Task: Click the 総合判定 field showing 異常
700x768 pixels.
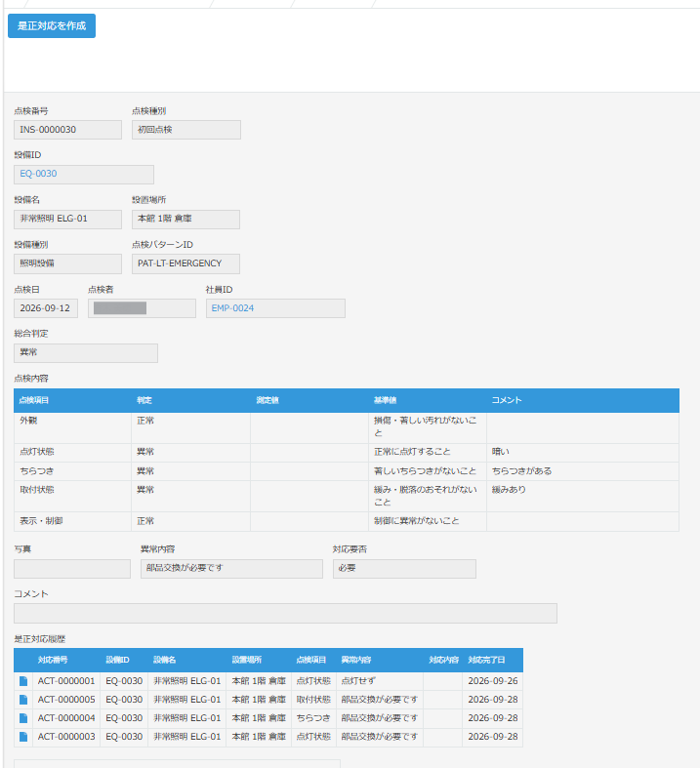Action: (x=86, y=353)
